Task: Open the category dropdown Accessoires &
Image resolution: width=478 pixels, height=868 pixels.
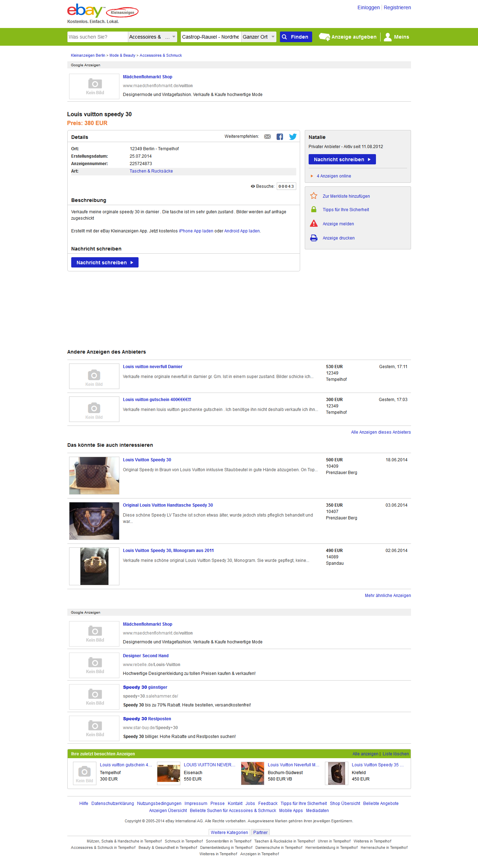Action: tap(152, 37)
